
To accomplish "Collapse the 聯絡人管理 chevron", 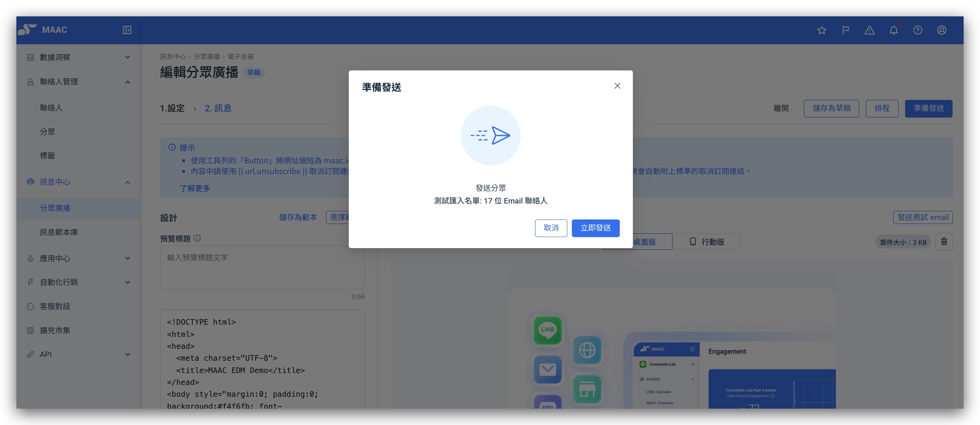I will point(128,82).
